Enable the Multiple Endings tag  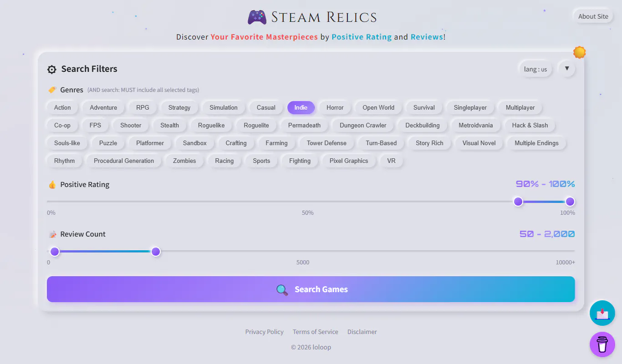(x=536, y=143)
